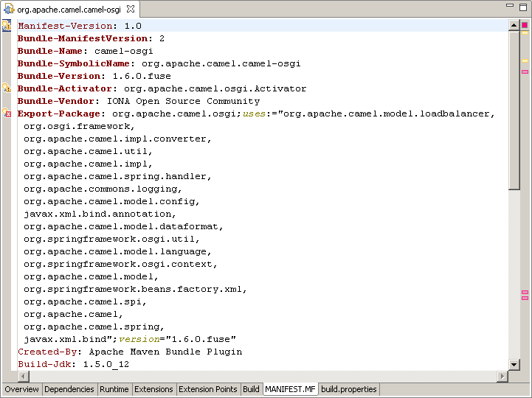Click the uses directive keyword
The height and width of the screenshot is (398, 532).
[254, 114]
